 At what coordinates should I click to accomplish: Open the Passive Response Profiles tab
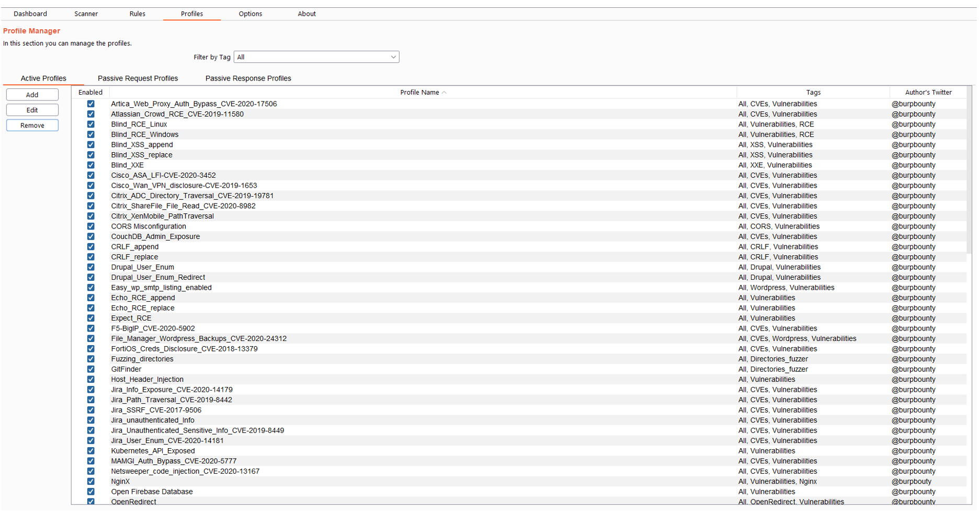tap(248, 78)
